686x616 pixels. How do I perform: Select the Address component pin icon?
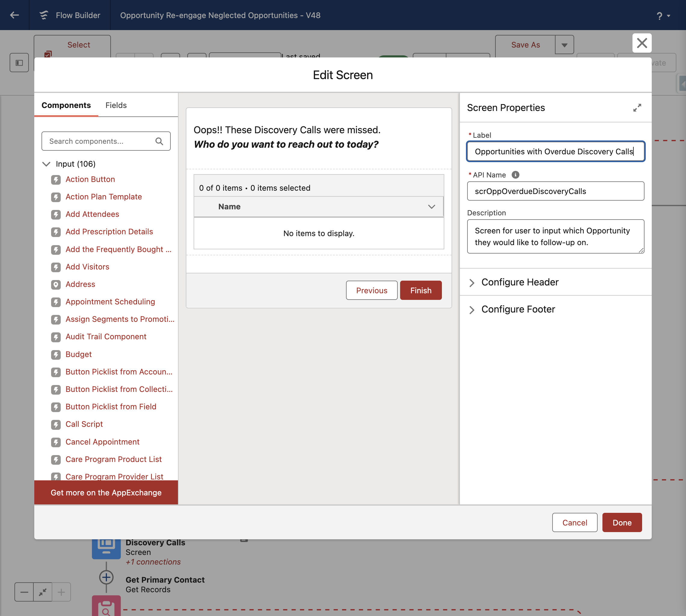coord(56,284)
